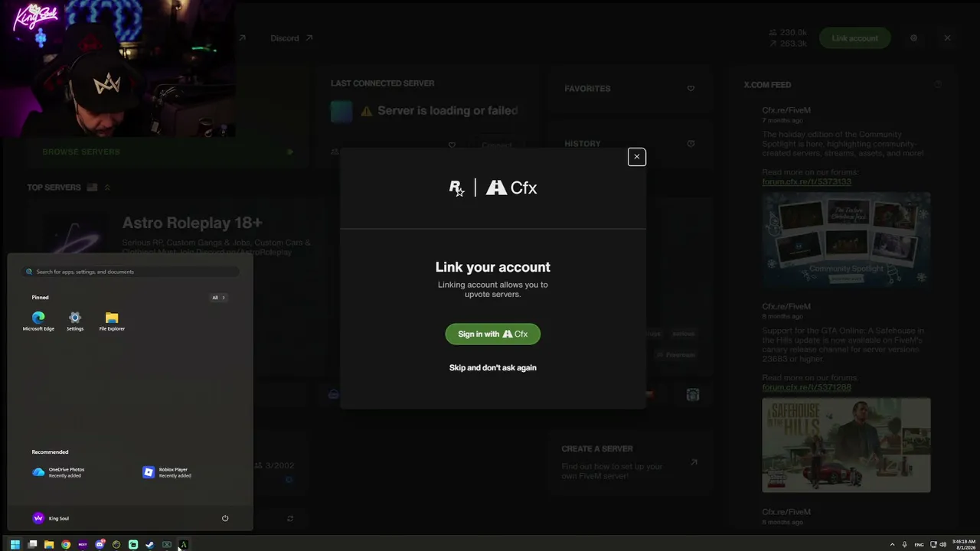Open the Safehouse in the Hills image
This screenshot has height=551, width=980.
[846, 445]
